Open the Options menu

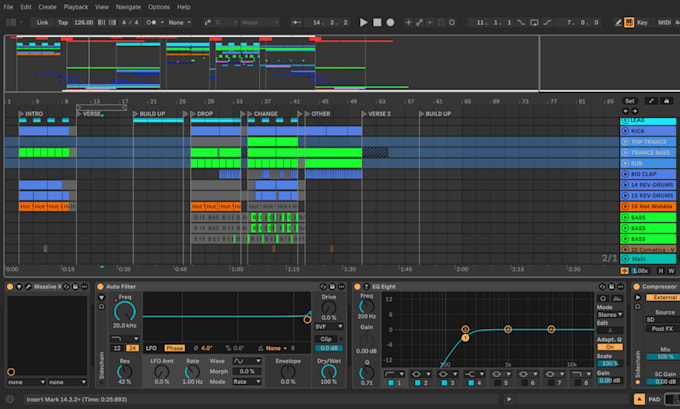click(159, 7)
